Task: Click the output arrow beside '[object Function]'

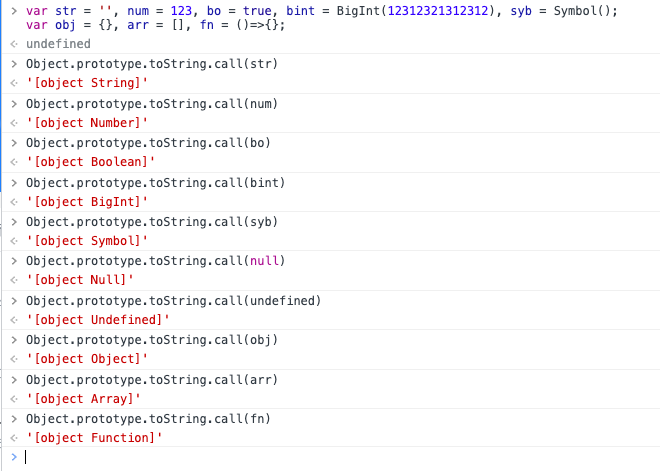Action: 12,438
